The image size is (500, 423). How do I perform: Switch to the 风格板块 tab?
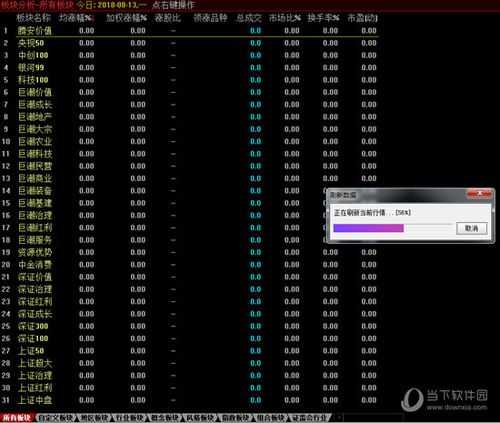pyautogui.click(x=202, y=418)
